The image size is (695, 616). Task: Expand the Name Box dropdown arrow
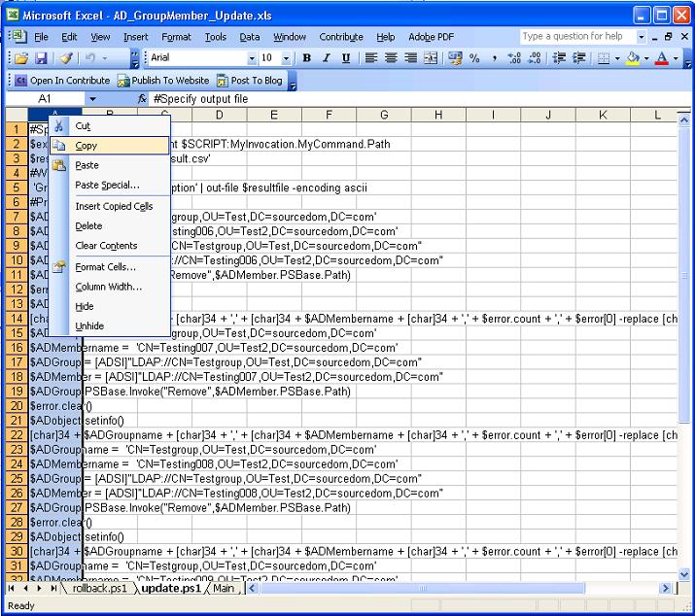93,99
